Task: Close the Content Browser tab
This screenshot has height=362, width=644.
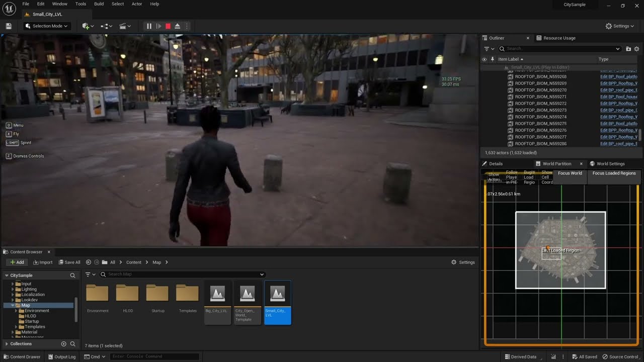Action: point(49,252)
